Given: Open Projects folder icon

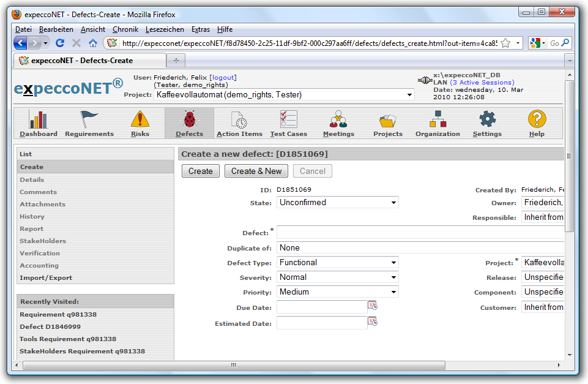Looking at the screenshot, I should click(x=388, y=119).
